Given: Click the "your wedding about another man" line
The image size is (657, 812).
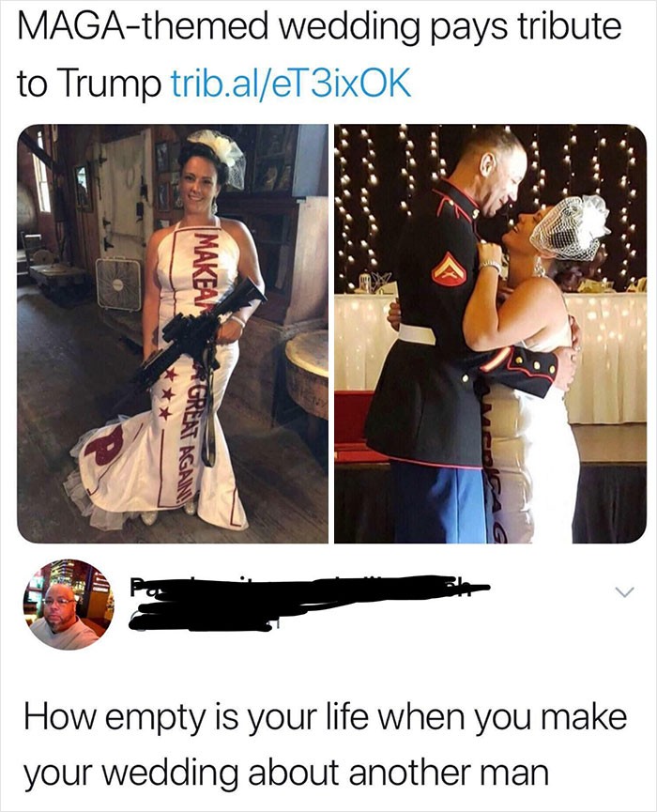Looking at the screenshot, I should 285,773.
